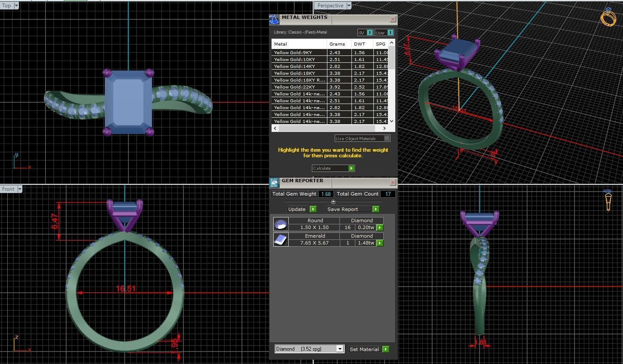Click the ring icon in Perspective viewport corner

(608, 16)
